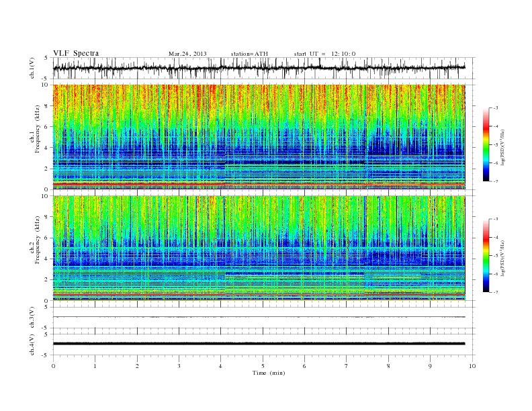Click the 'start UT = 12:10:0' label
Image resolution: width=532 pixels, height=411 pixels.
324,54
